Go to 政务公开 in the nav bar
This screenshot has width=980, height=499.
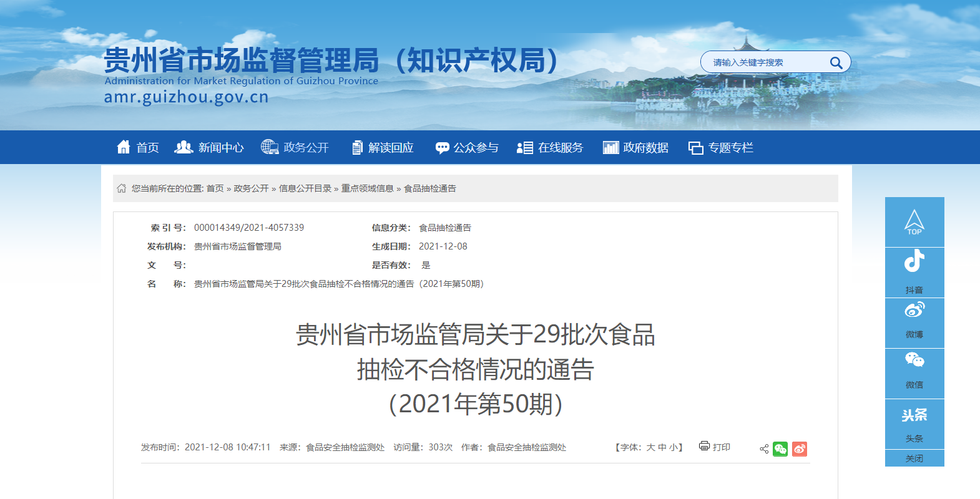[x=295, y=148]
